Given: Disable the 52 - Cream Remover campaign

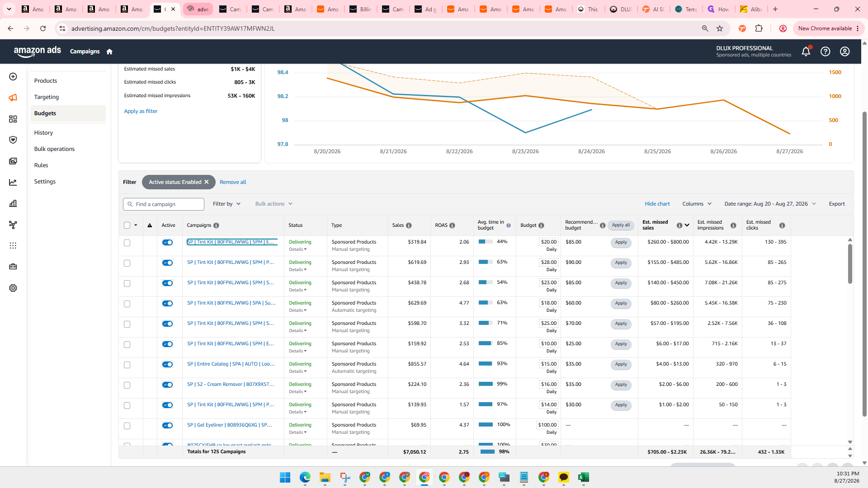Looking at the screenshot, I should [168, 385].
